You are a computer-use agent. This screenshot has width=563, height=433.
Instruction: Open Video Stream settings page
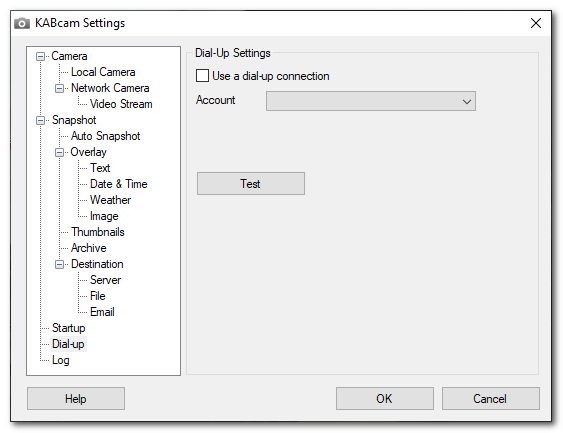(x=121, y=104)
